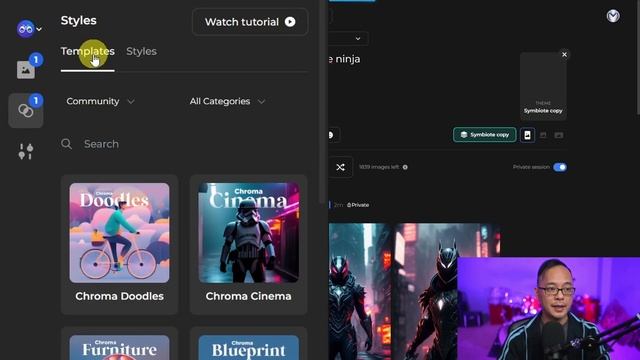Click the Symbiote copy theme card
640x360 pixels.
coord(543,87)
